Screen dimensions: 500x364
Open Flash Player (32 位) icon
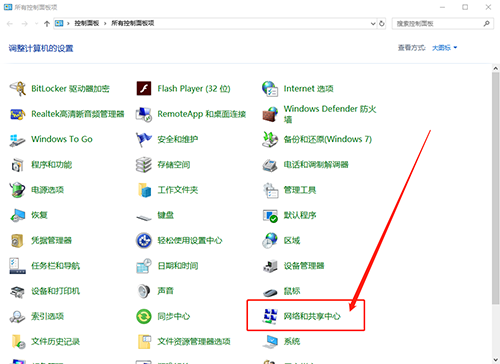point(144,89)
